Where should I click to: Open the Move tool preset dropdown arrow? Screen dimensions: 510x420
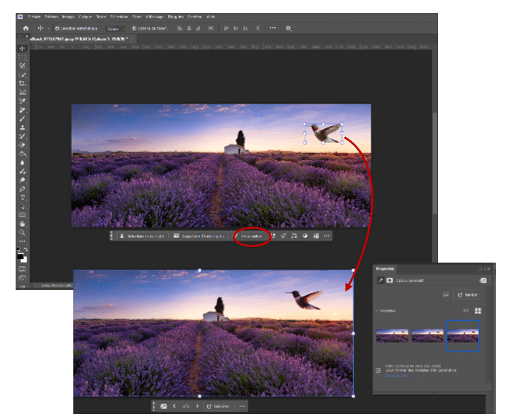point(48,28)
